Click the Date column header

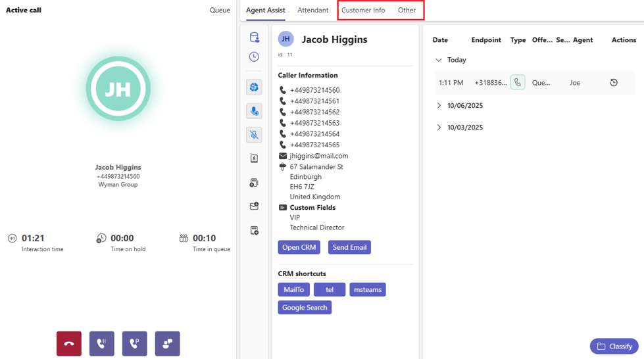click(440, 40)
